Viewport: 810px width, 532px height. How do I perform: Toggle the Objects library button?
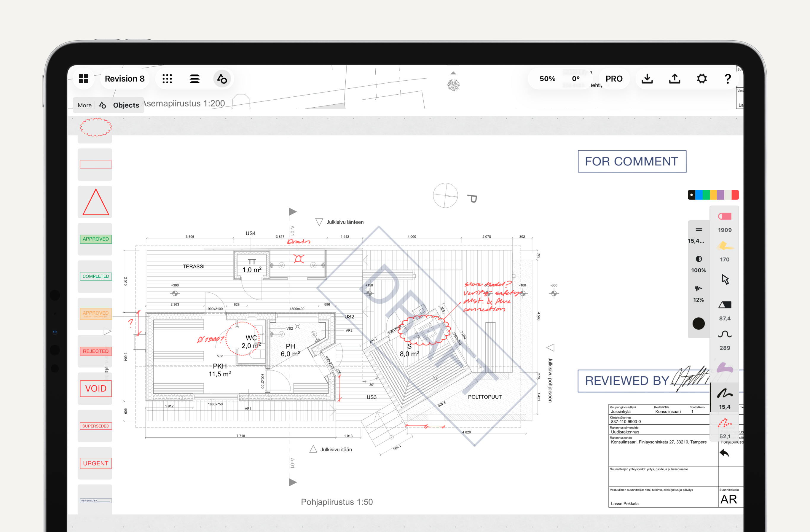coord(222,79)
